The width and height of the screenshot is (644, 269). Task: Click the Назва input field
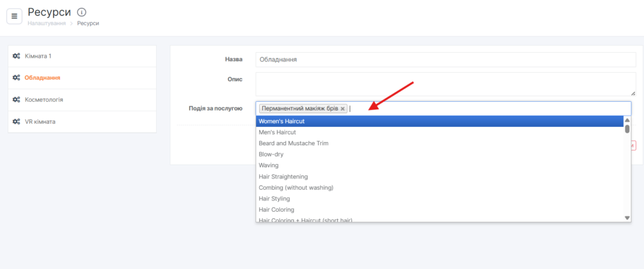coord(445,60)
